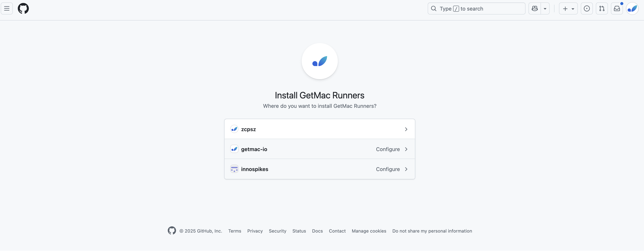The image size is (644, 251).
Task: Open the Copilot options dropdown arrow
Action: pyautogui.click(x=545, y=8)
